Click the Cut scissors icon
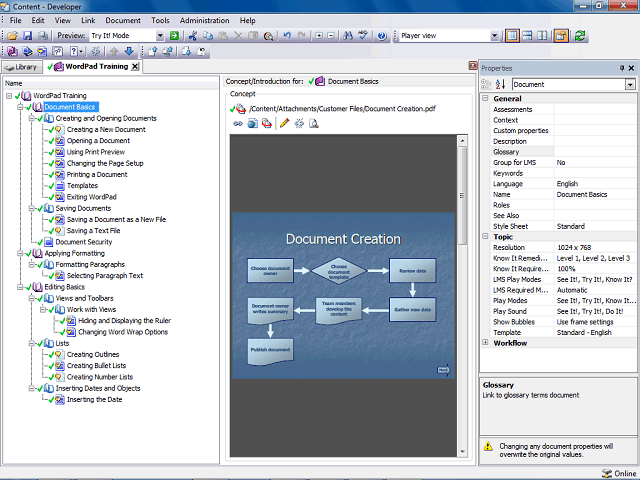 point(193,36)
